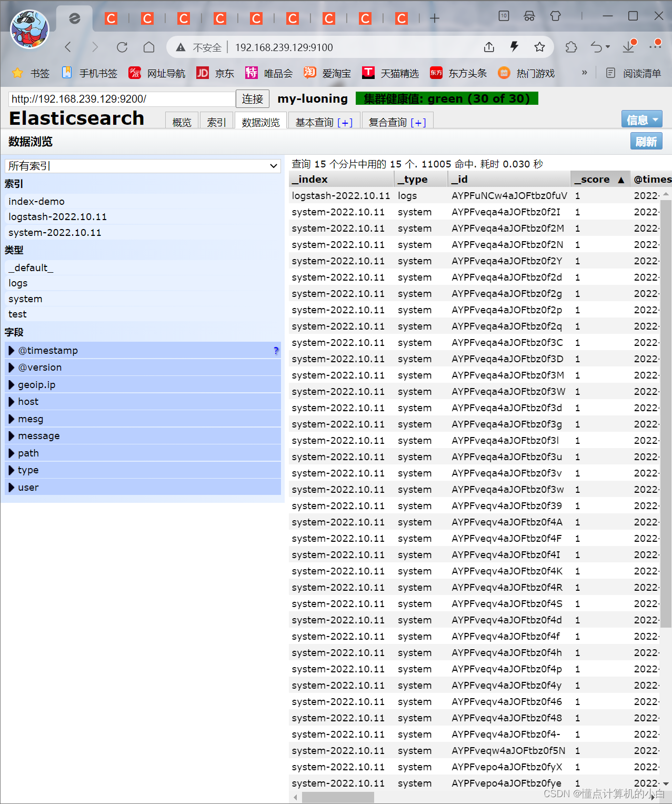Click the 连接 connect button

tap(253, 98)
